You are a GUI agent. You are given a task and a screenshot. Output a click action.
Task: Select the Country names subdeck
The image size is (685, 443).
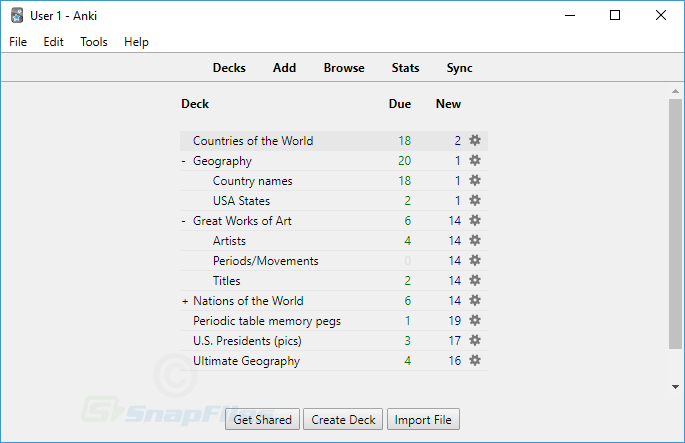253,181
